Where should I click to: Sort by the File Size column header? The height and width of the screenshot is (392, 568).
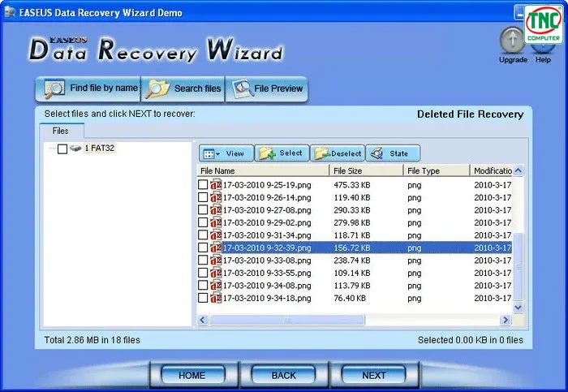366,170
